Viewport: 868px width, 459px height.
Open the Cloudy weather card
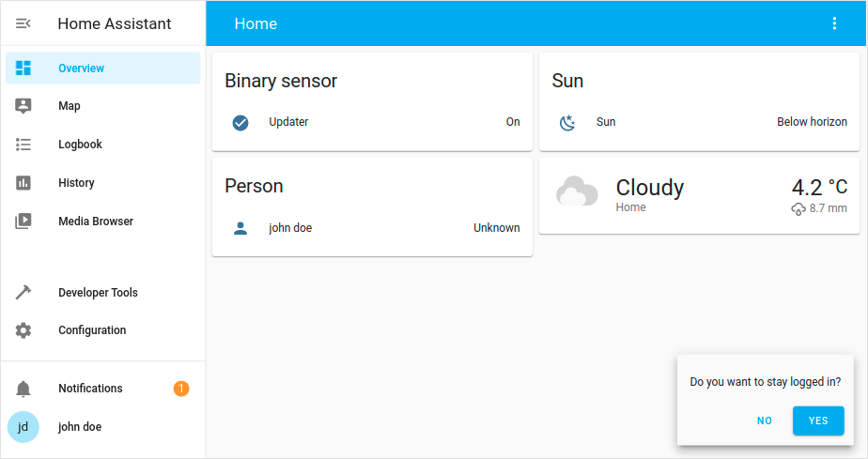699,195
